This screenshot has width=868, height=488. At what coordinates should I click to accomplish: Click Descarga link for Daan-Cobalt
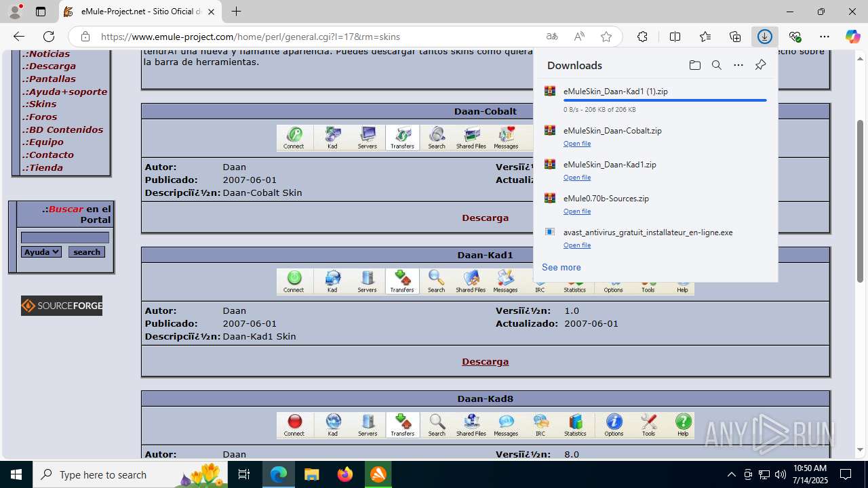coord(486,218)
